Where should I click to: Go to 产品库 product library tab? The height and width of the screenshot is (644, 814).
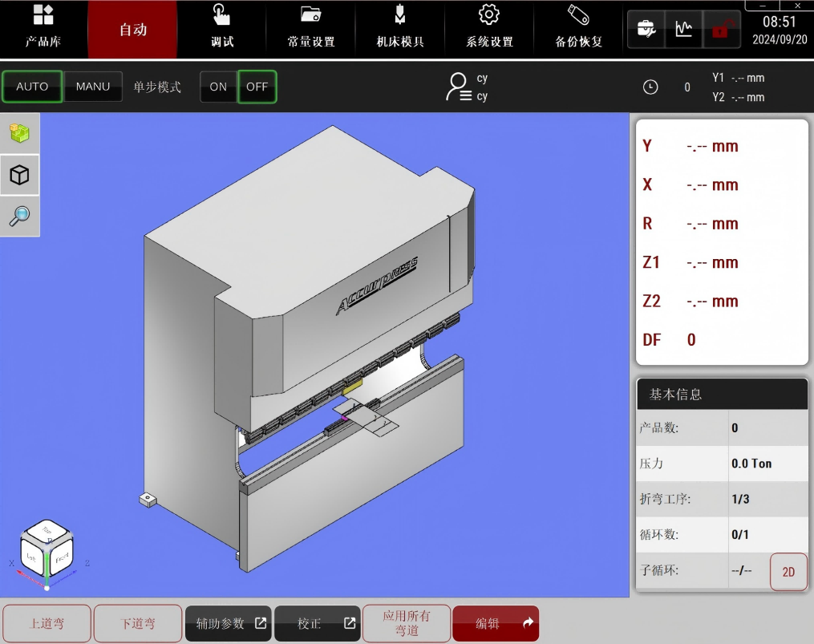43,29
